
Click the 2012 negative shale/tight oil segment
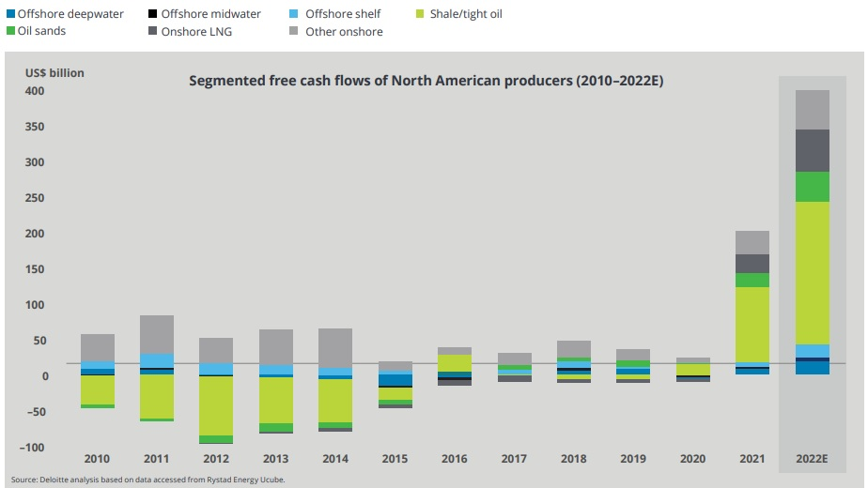click(216, 405)
